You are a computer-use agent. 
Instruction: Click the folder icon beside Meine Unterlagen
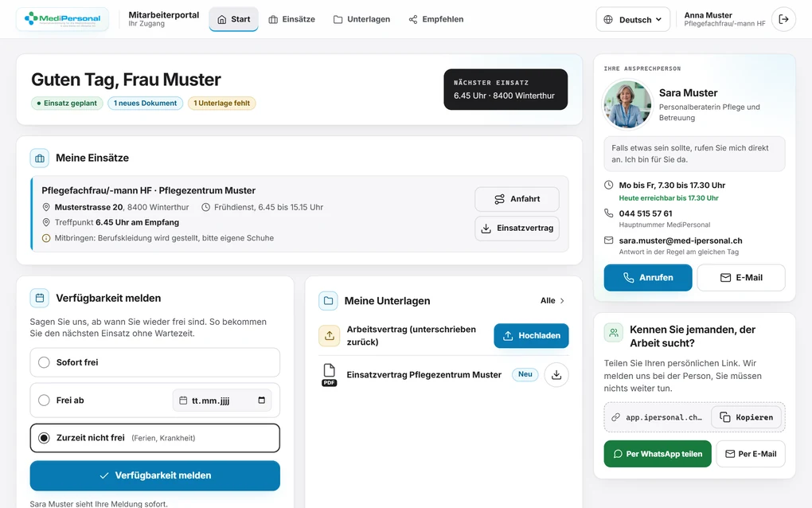click(328, 301)
